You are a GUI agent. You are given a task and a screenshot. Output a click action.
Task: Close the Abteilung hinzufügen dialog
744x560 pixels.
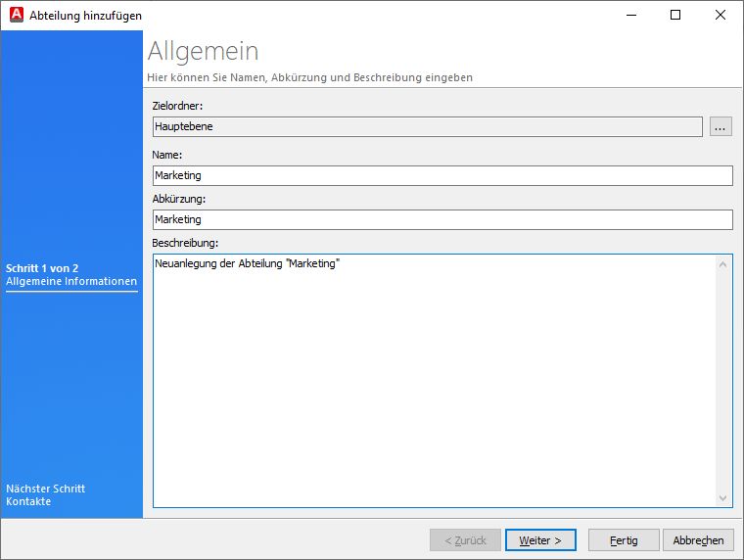721,15
